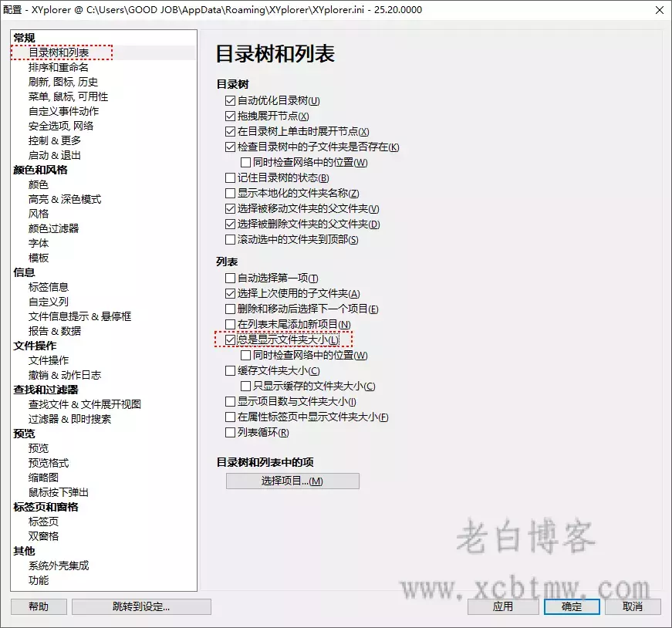
Task: Toggle the 列表循环 option
Action: point(230,432)
